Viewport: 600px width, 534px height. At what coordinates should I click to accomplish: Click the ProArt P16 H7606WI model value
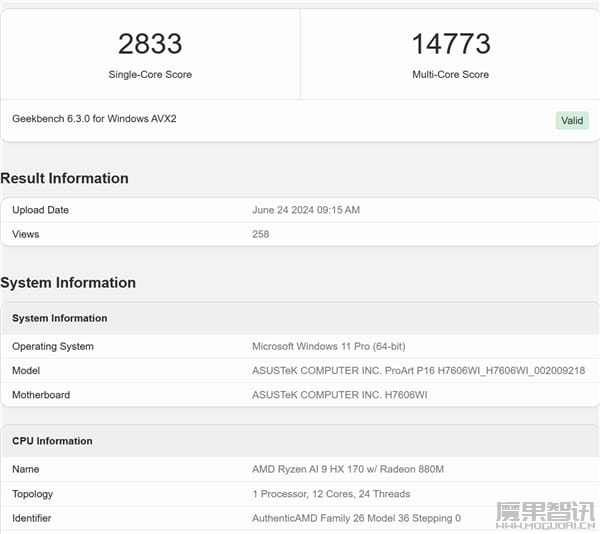[x=419, y=370]
